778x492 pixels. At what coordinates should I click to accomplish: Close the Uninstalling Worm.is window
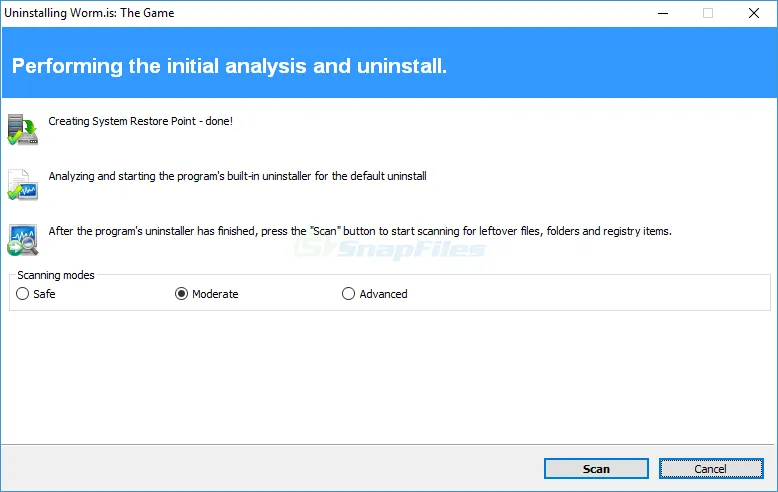(754, 13)
